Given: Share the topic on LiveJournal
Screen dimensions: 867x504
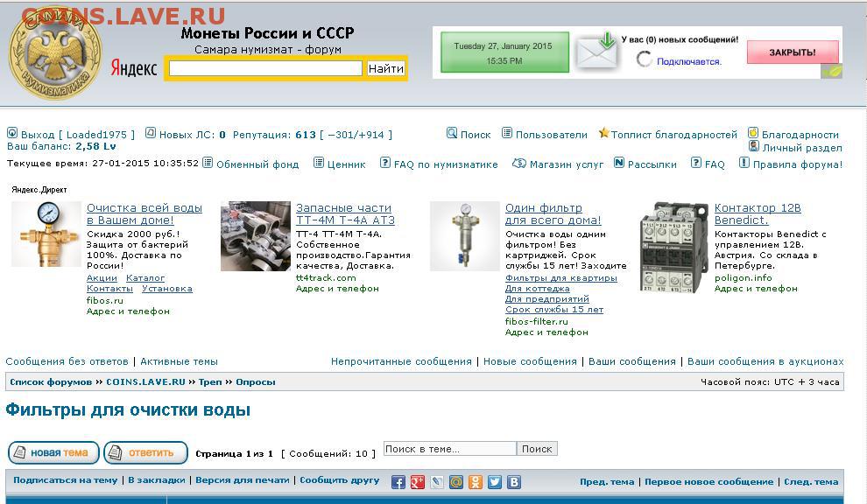Looking at the screenshot, I should (x=437, y=482).
